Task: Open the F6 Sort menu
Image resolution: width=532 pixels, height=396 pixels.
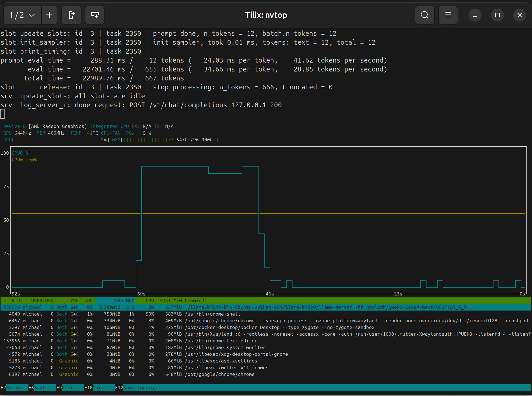Action: coord(39,388)
